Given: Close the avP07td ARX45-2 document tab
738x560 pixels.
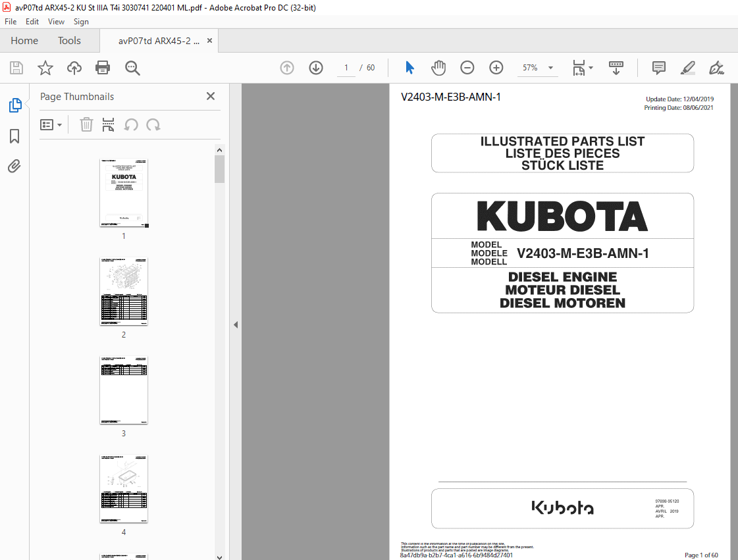Looking at the screenshot, I should [209, 41].
